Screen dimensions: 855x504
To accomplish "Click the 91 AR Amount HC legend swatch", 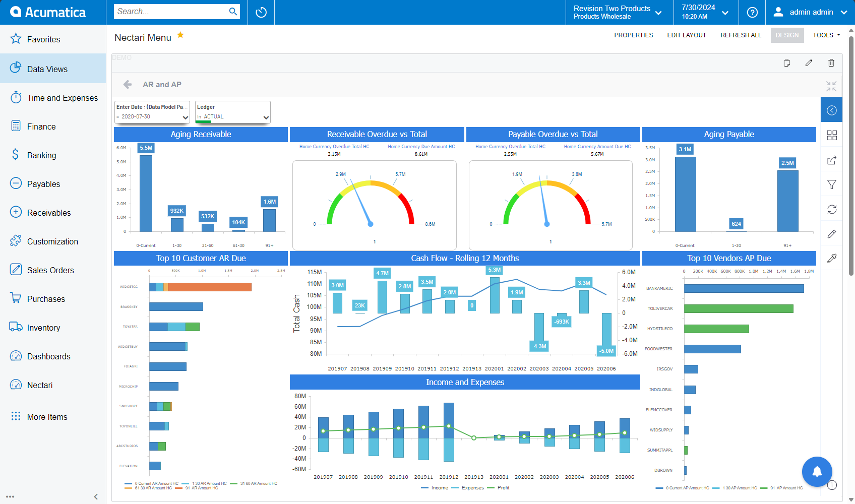I will pos(178,488).
